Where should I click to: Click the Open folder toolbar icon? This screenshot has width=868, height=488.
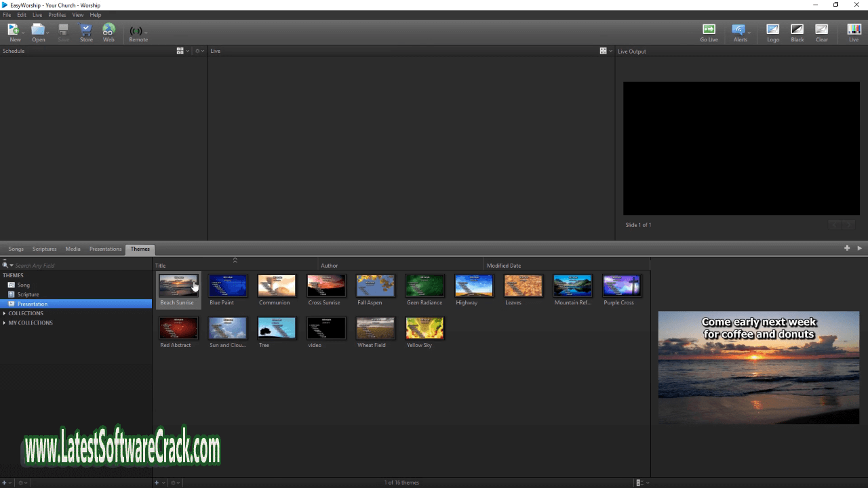[38, 31]
